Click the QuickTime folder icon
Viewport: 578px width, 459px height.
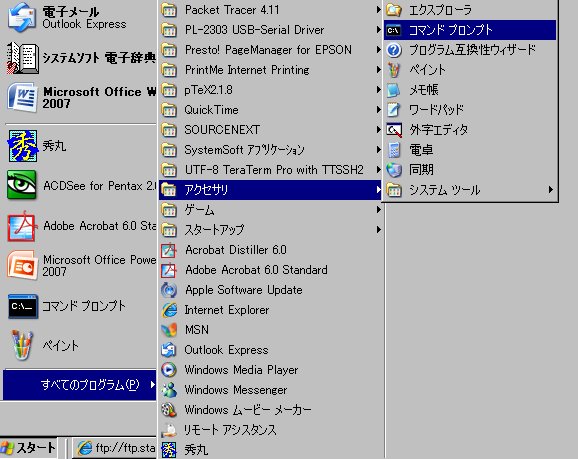(x=169, y=110)
